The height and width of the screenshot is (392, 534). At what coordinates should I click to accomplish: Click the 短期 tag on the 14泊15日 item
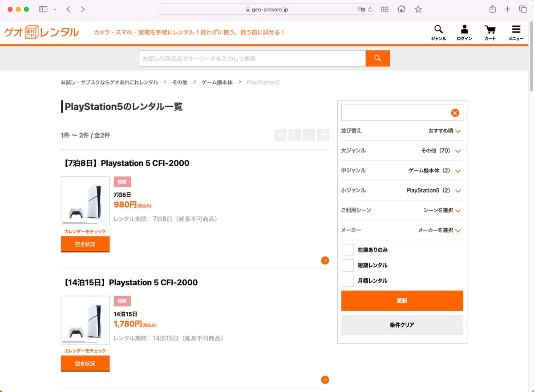click(122, 301)
